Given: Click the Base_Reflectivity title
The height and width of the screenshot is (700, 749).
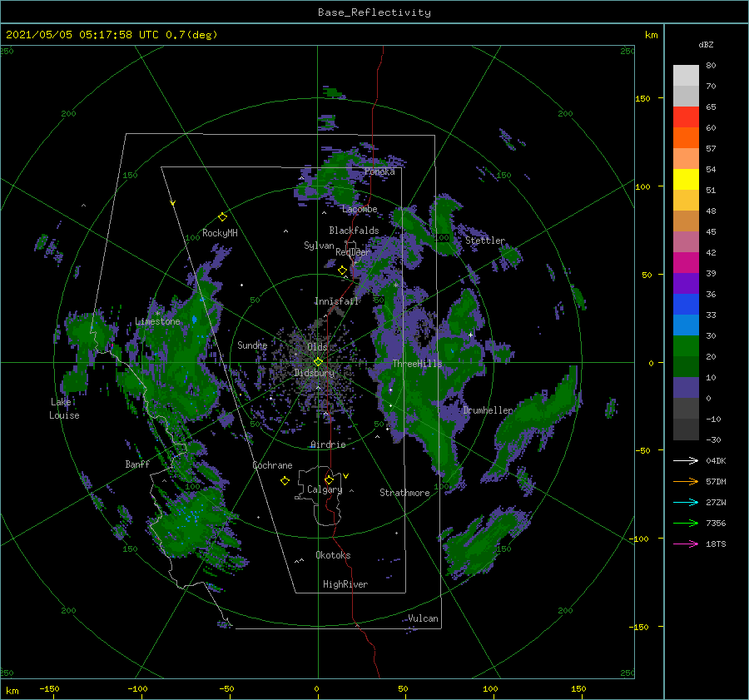Looking at the screenshot, I should (374, 12).
